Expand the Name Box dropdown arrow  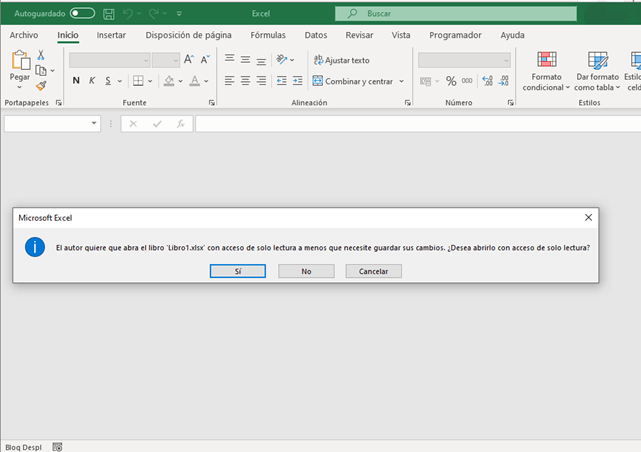point(94,123)
